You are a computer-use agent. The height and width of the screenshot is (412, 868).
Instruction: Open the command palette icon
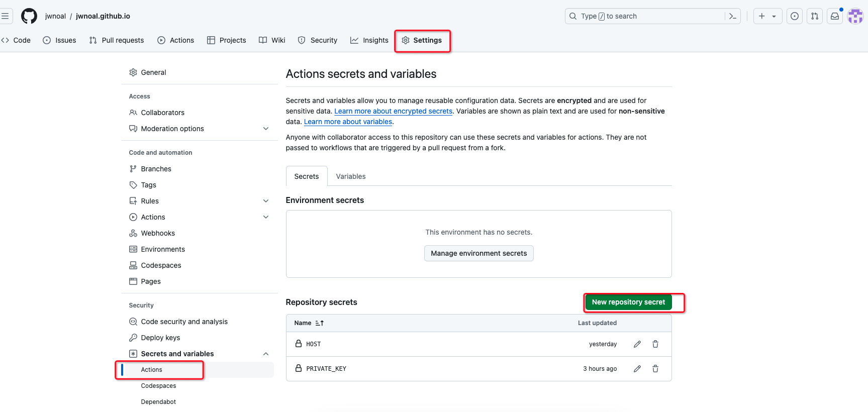732,16
